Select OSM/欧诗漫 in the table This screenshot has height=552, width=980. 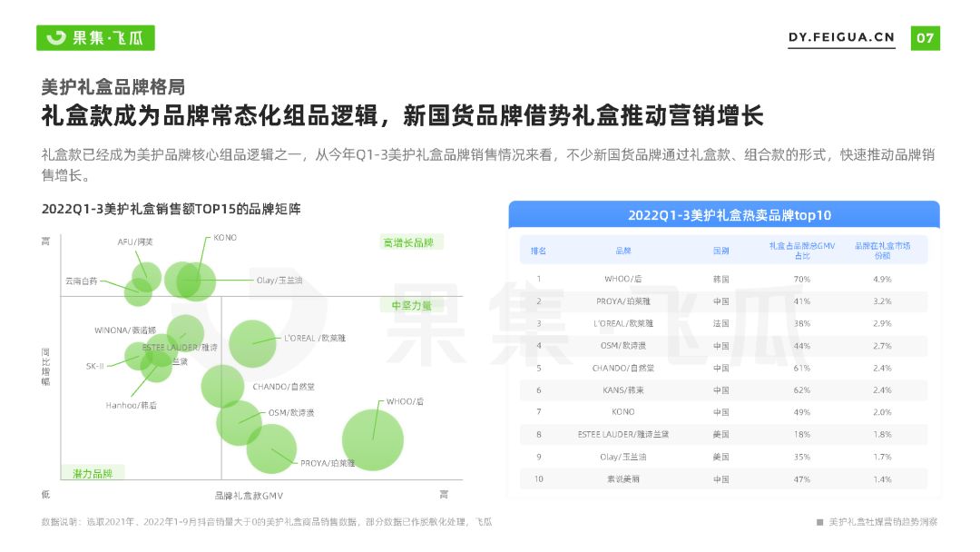pos(623,346)
